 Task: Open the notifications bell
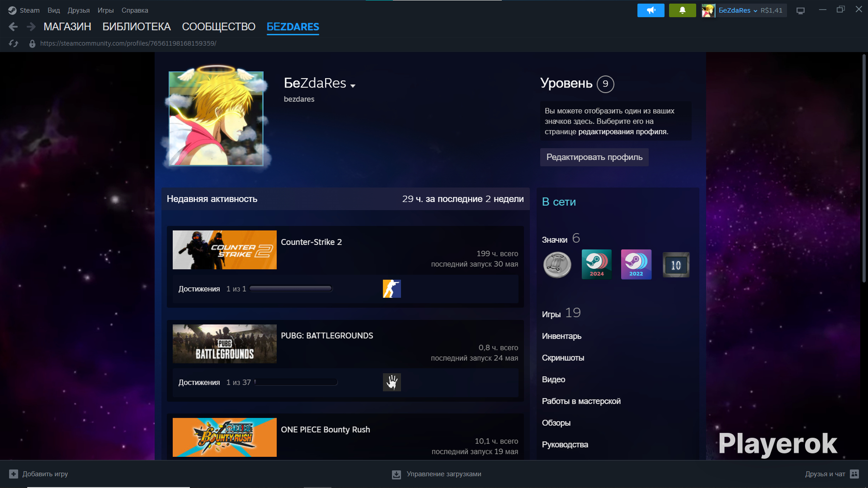pos(682,10)
